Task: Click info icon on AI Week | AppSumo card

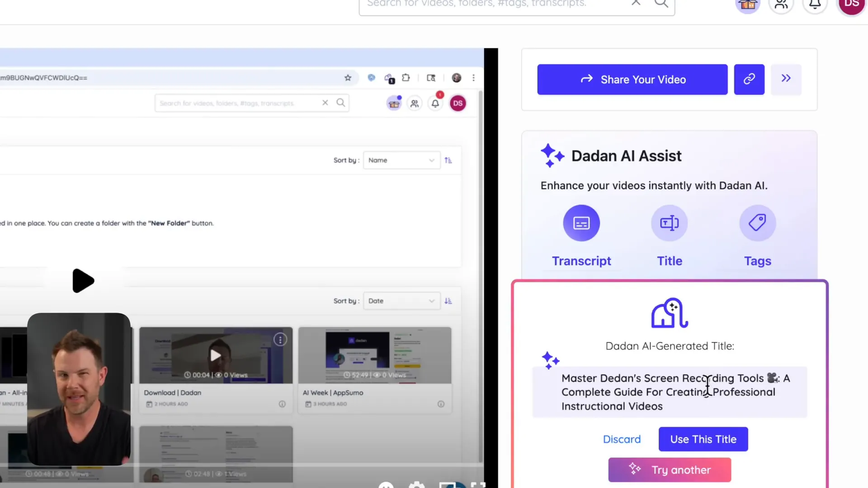Action: point(441,404)
